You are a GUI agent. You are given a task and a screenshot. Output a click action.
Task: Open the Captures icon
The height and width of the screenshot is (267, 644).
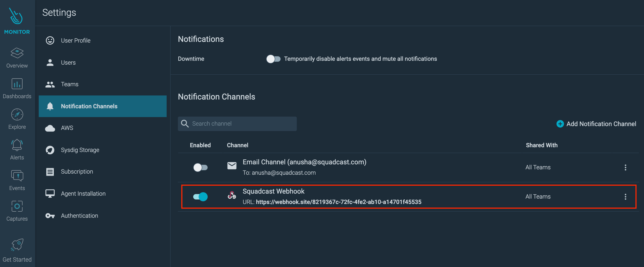coord(17,206)
